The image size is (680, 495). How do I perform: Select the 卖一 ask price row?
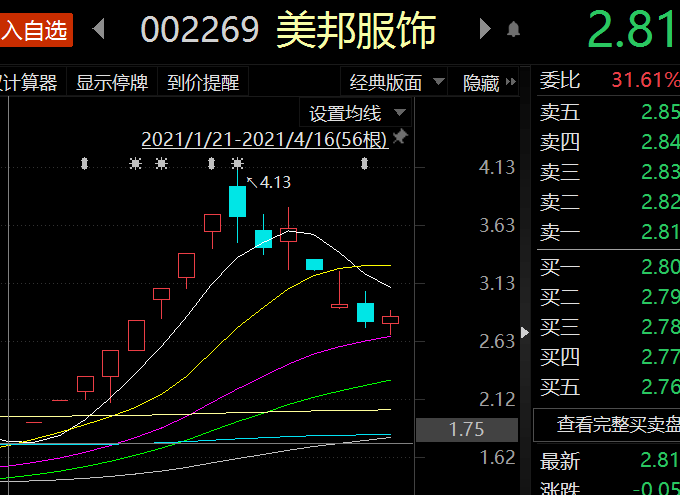click(x=606, y=233)
